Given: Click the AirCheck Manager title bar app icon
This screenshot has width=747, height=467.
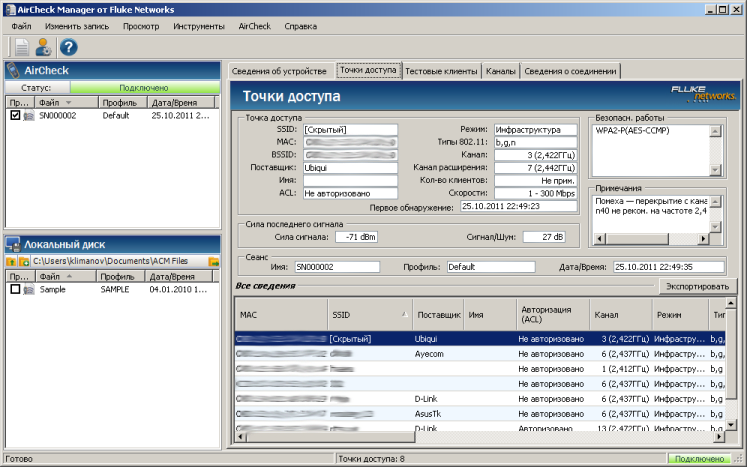Looking at the screenshot, I should [x=10, y=10].
